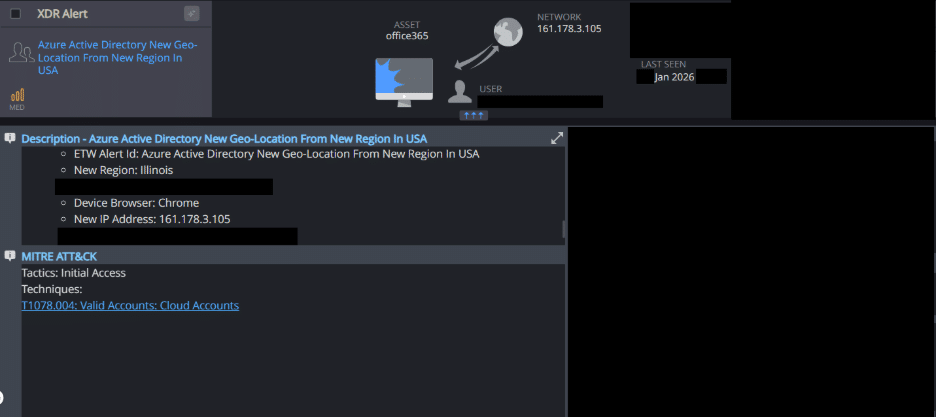The width and height of the screenshot is (936, 417).
Task: Click the two-users icon beside alert title
Action: (x=21, y=52)
